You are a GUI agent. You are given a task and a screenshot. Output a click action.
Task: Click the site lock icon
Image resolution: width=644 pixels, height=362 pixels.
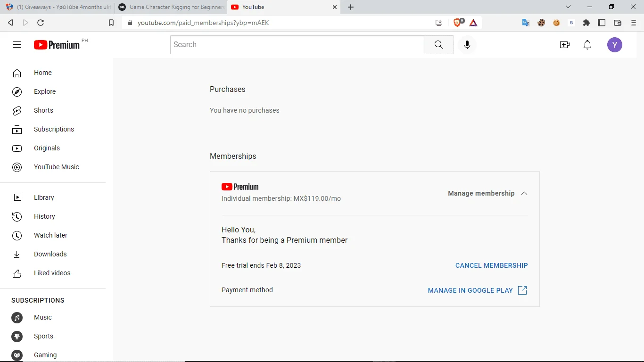pyautogui.click(x=130, y=23)
